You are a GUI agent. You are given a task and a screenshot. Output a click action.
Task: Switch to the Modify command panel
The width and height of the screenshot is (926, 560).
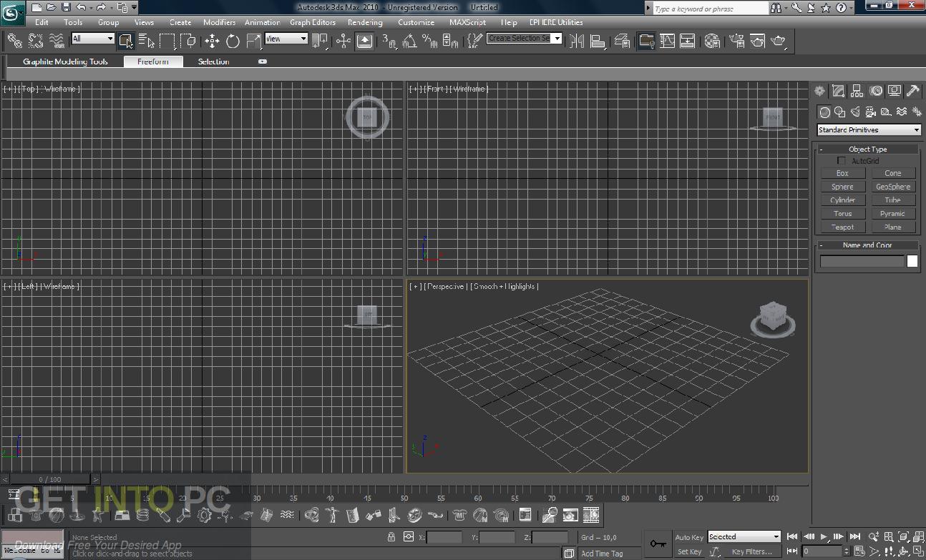(838, 91)
